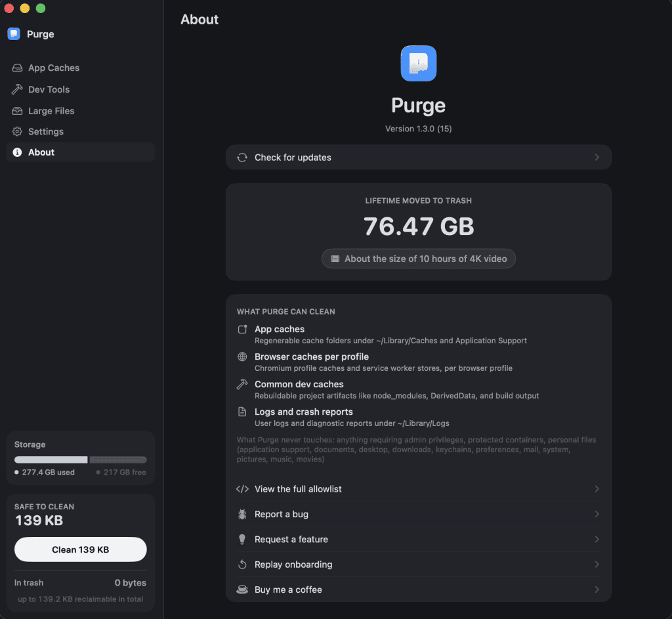Click the Purge title in sidebar header
This screenshot has height=619, width=672.
(x=40, y=34)
